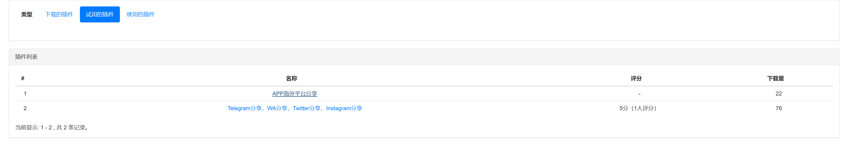This screenshot has width=868, height=147.
Task: Click download count 76
Action: click(x=778, y=108)
